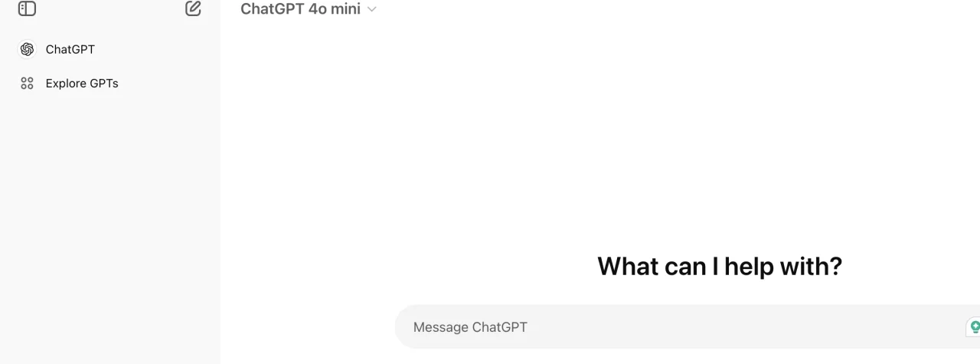Click the "Explore GPTs" text label
Screen dimensions: 980x364
(x=82, y=83)
